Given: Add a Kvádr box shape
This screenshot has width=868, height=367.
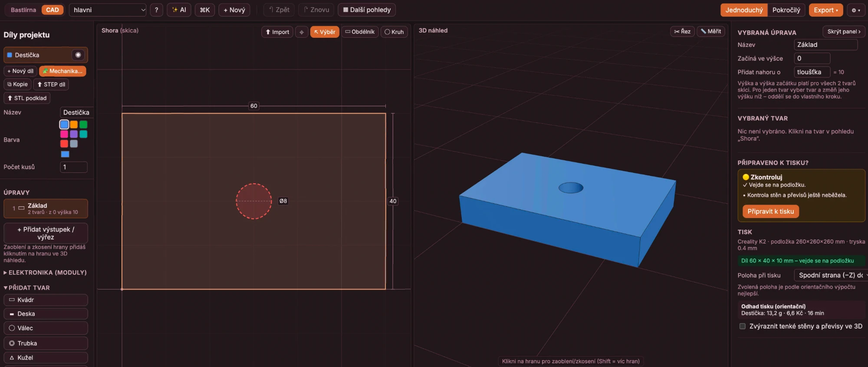Looking at the screenshot, I should (46, 300).
